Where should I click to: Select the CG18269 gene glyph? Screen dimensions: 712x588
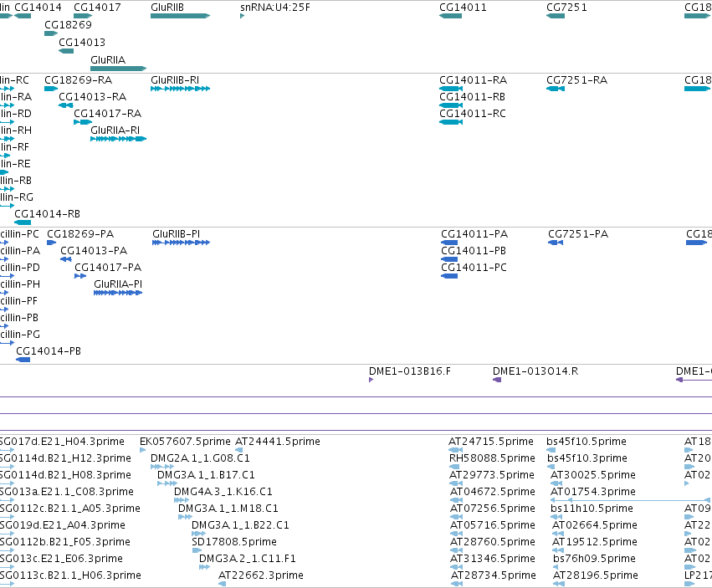pyautogui.click(x=51, y=33)
